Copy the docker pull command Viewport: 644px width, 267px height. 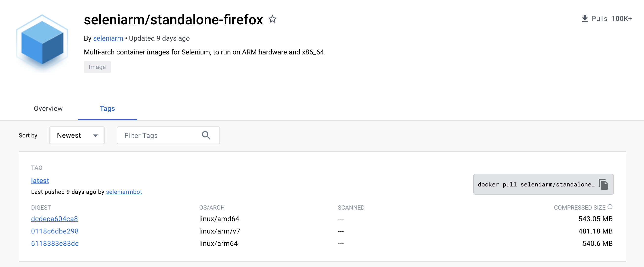603,184
